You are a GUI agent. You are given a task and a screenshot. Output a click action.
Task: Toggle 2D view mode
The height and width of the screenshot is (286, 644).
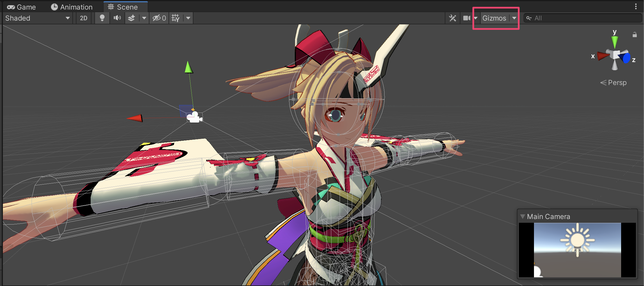pos(84,18)
